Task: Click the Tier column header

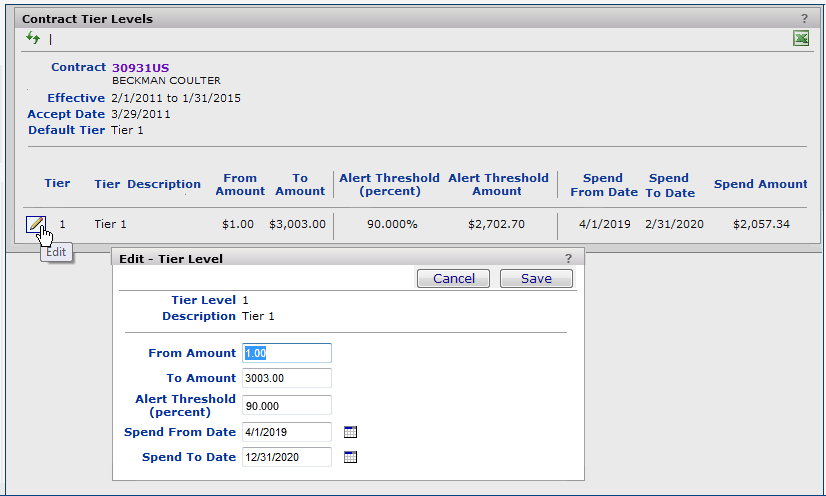Action: click(57, 184)
